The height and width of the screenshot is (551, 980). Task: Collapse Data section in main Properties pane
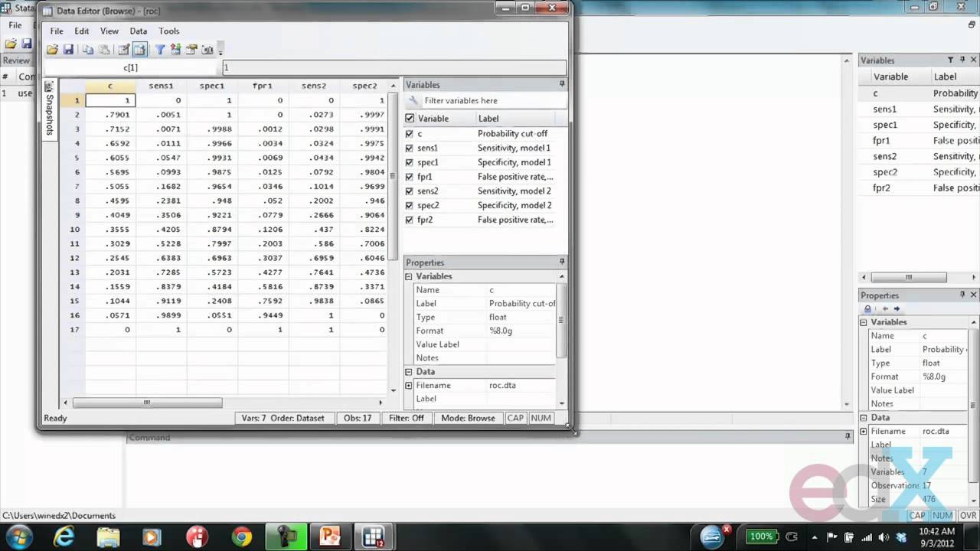(x=864, y=418)
